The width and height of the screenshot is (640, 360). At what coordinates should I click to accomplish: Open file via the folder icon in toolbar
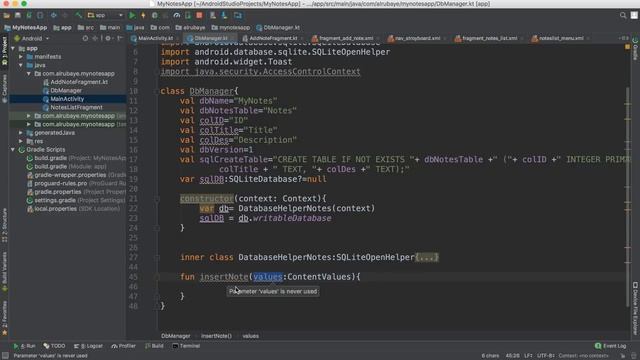(x=7, y=16)
